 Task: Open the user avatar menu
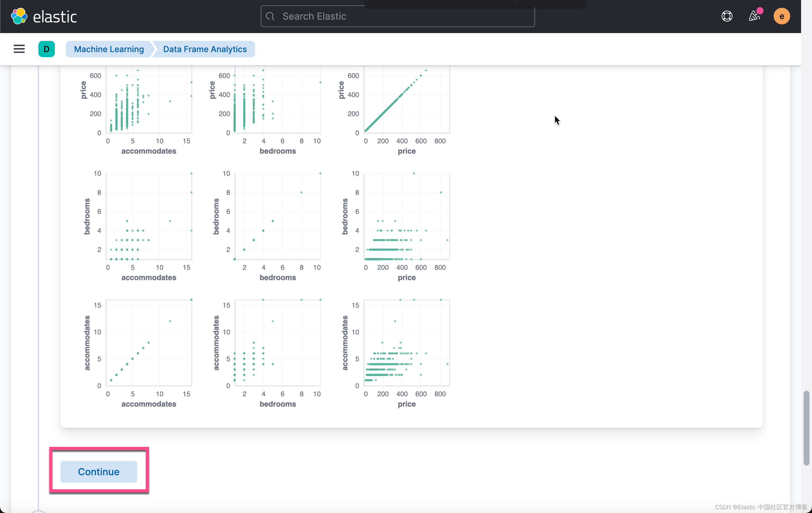pos(781,16)
